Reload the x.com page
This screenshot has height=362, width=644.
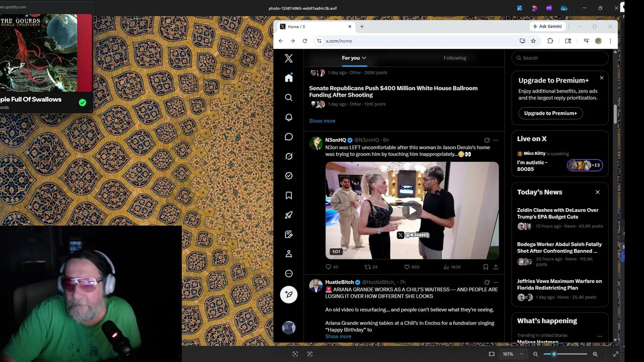[305, 41]
